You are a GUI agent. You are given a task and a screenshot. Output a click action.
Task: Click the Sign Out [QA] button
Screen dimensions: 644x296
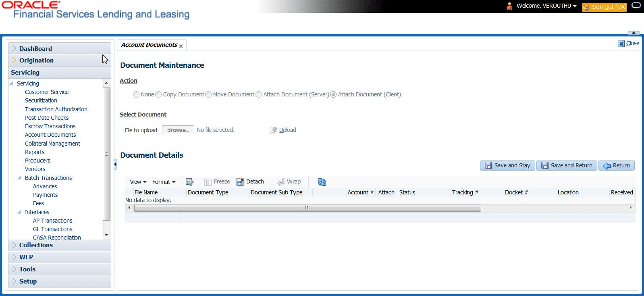click(605, 7)
